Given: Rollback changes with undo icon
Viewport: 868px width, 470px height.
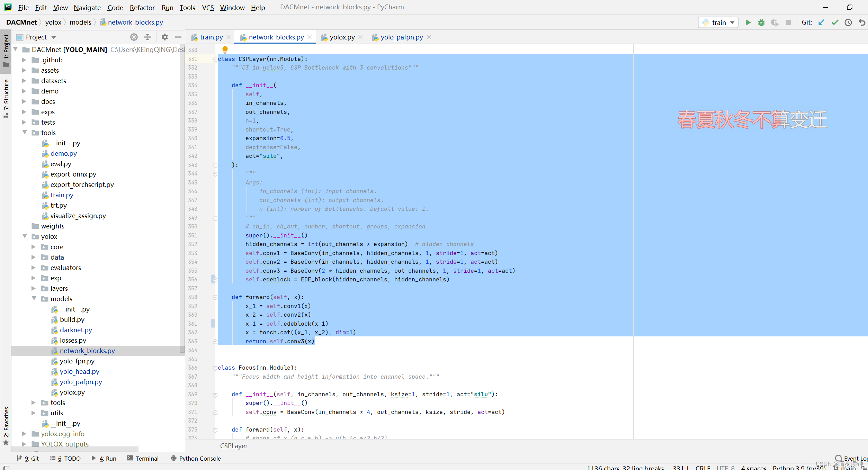Looking at the screenshot, I should click(862, 22).
